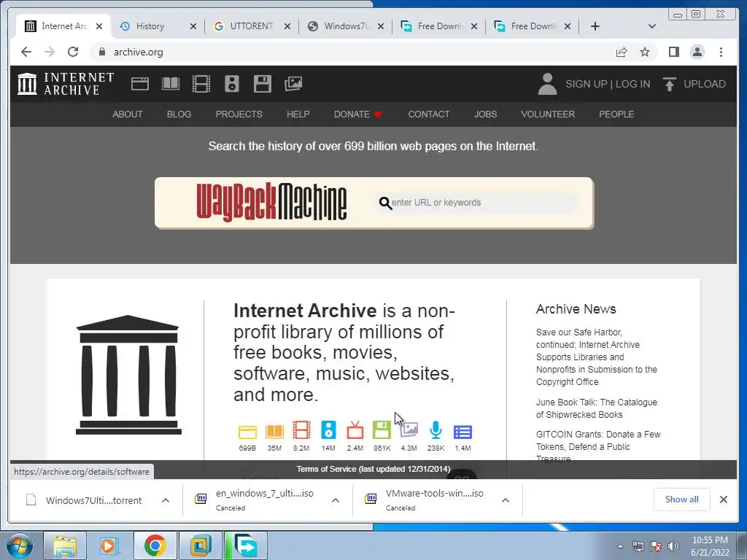Expand options for en_windows_7_ulti iso download

point(336,500)
